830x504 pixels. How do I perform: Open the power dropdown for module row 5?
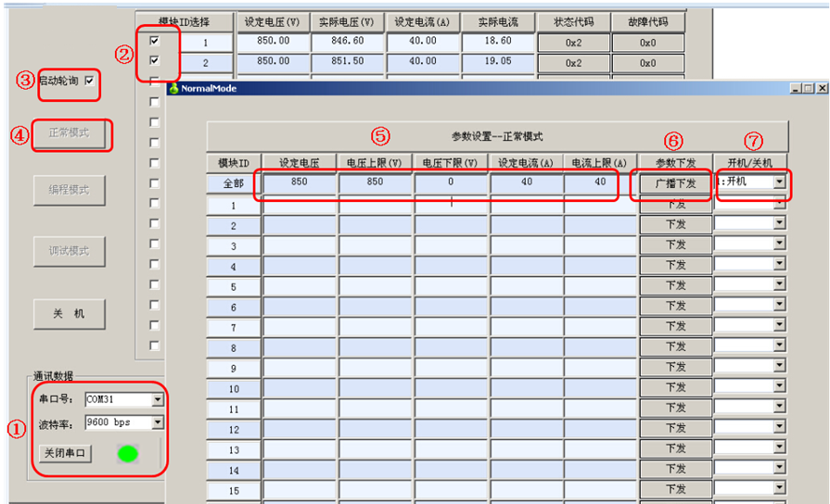tap(779, 284)
